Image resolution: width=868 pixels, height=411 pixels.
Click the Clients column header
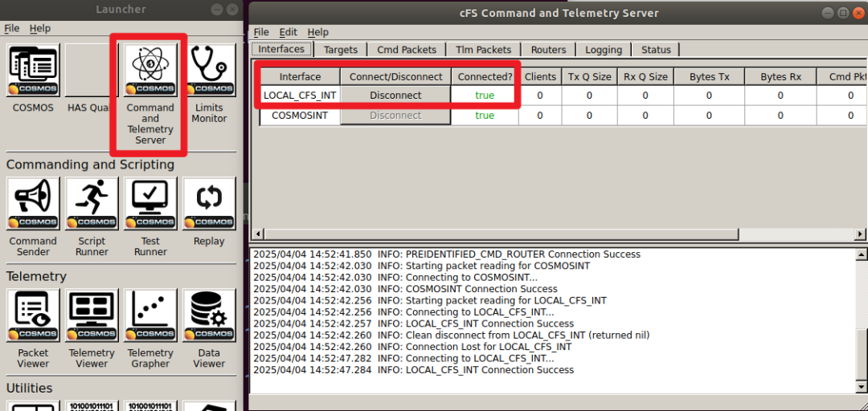540,77
